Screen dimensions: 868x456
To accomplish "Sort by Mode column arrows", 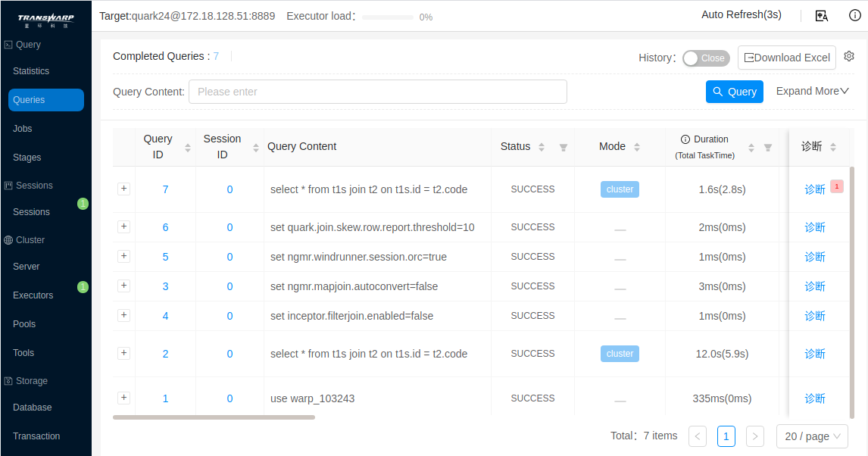I will coord(636,147).
